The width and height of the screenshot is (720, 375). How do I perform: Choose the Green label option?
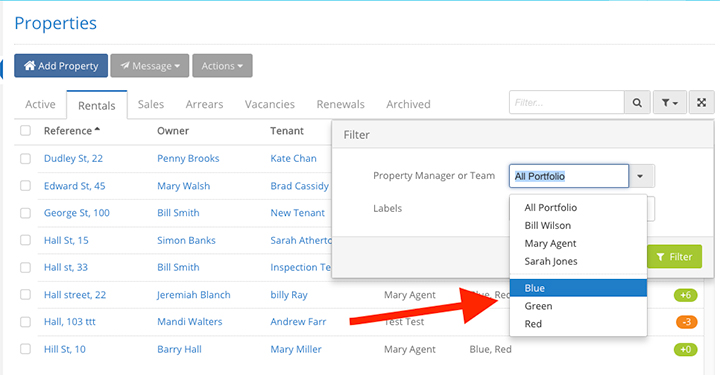click(578, 306)
